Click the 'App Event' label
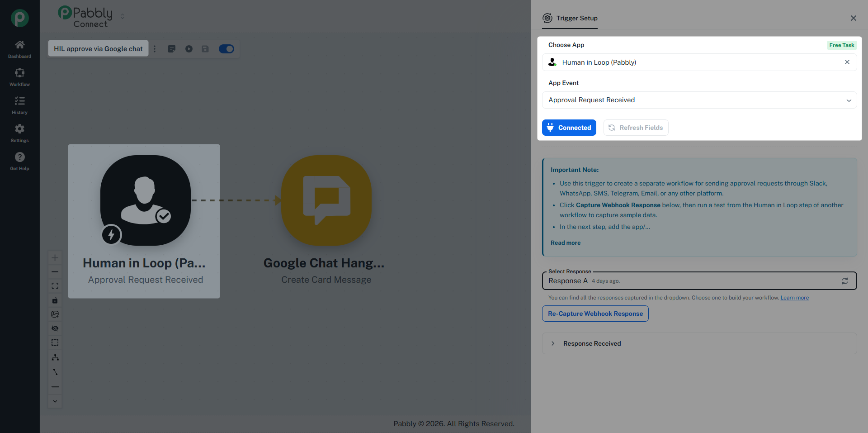The image size is (868, 433). [564, 83]
